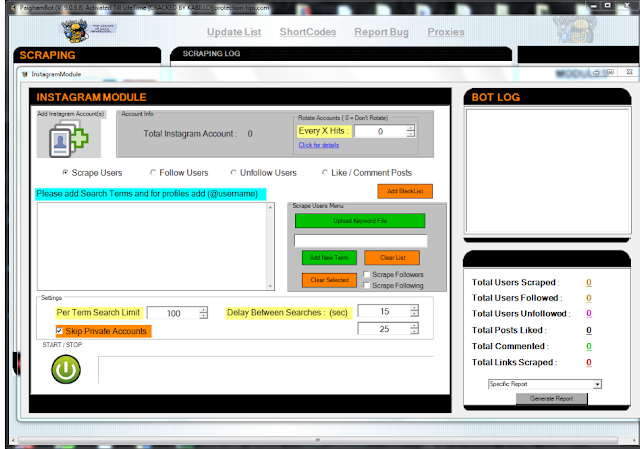The image size is (640, 449).
Task: Click the Add BlackList button
Action: [405, 191]
